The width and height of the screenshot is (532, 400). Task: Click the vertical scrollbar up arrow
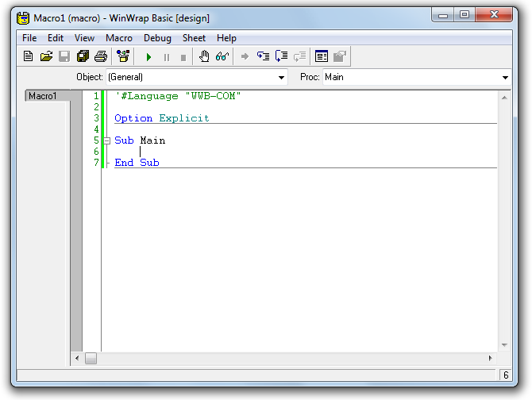tap(504, 98)
